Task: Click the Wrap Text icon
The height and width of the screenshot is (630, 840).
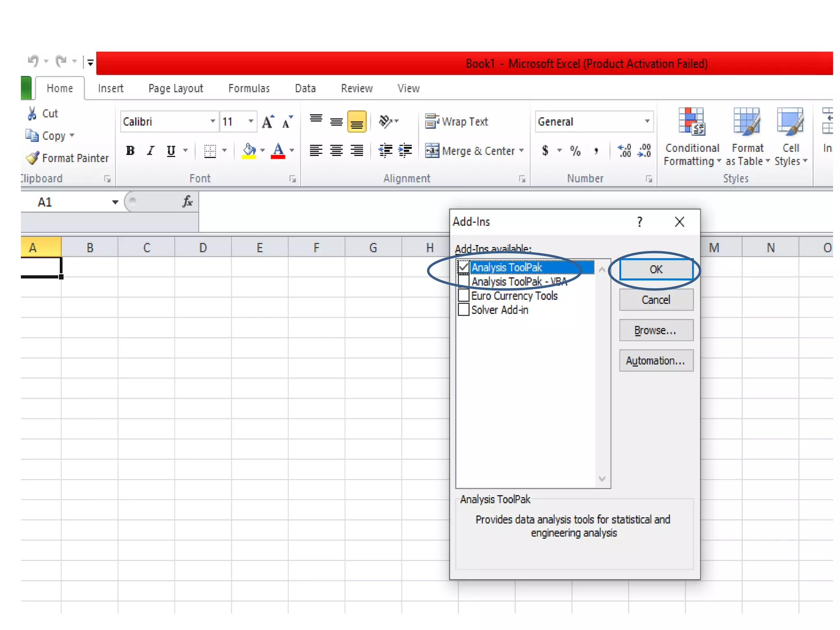Action: 432,121
